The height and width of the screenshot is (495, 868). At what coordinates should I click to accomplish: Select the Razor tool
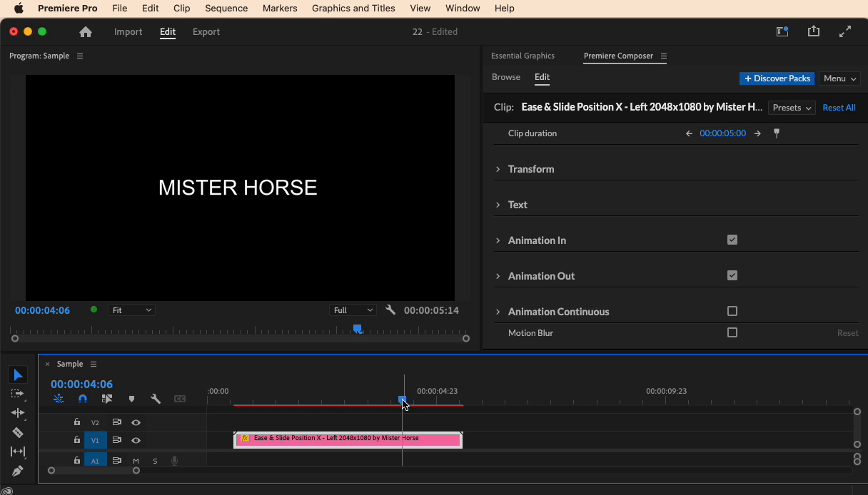tap(18, 432)
